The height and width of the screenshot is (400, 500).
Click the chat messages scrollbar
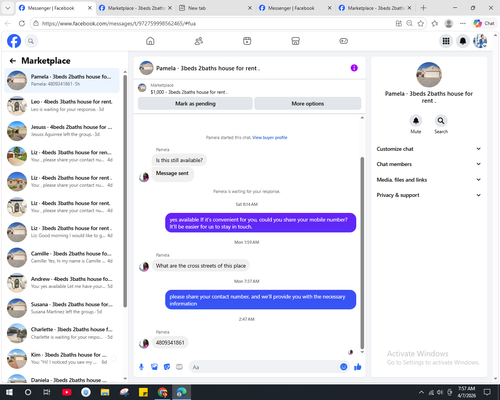click(x=362, y=253)
